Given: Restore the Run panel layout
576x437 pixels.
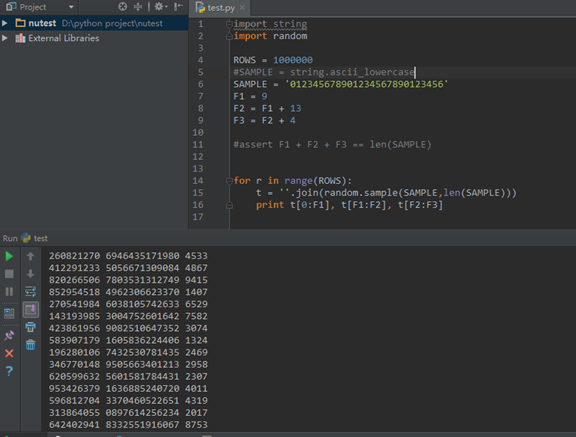Looking at the screenshot, I should click(9, 313).
